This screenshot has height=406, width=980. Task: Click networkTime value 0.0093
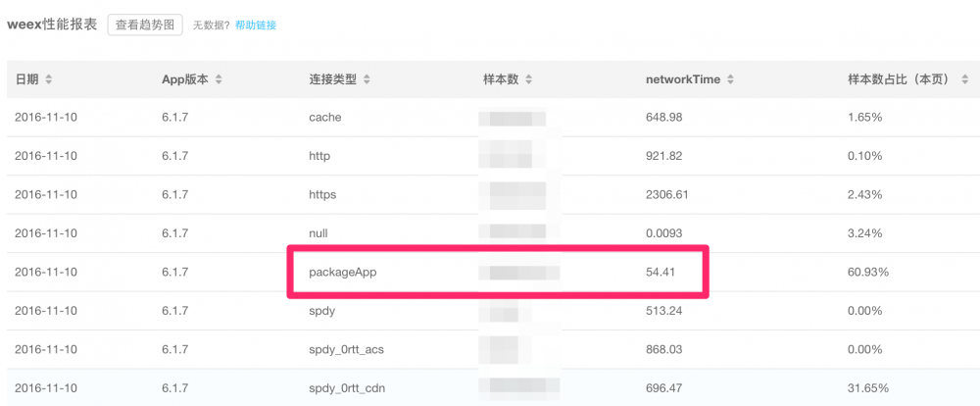coord(663,233)
